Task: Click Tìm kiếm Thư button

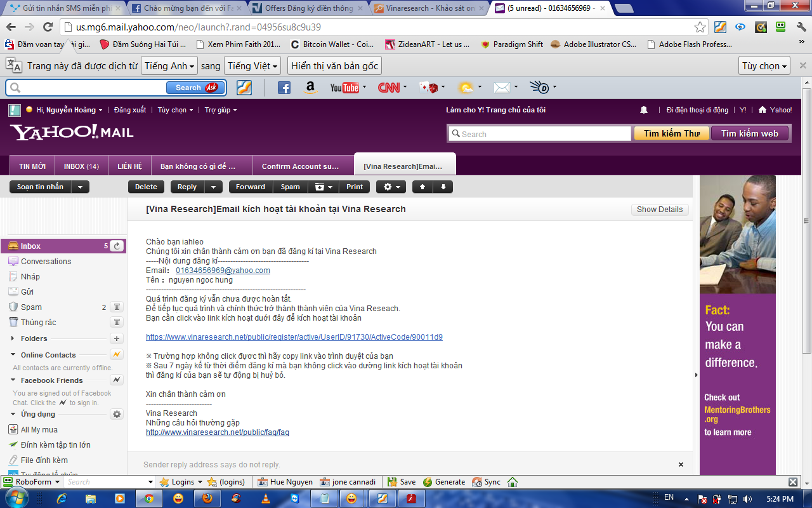Action: pos(672,133)
